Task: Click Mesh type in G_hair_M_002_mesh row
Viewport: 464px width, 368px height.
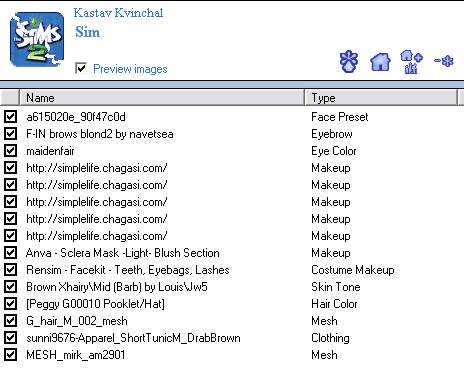Action: tap(324, 321)
